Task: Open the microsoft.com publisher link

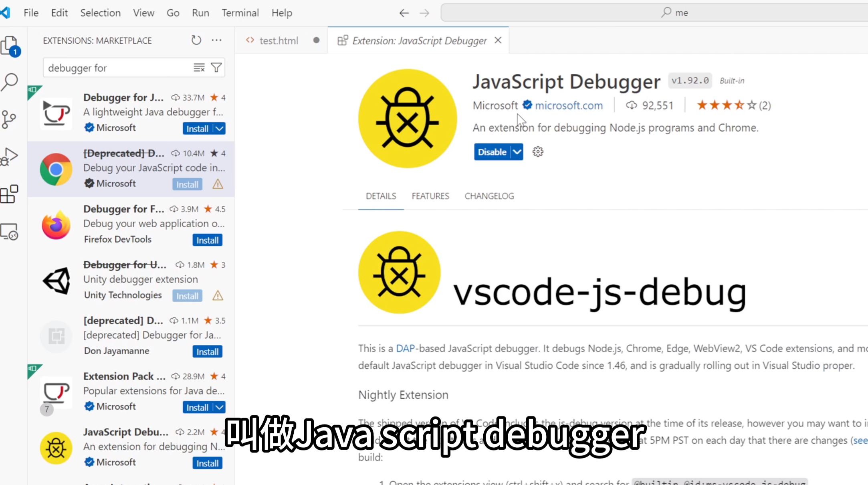Action: 569,105
